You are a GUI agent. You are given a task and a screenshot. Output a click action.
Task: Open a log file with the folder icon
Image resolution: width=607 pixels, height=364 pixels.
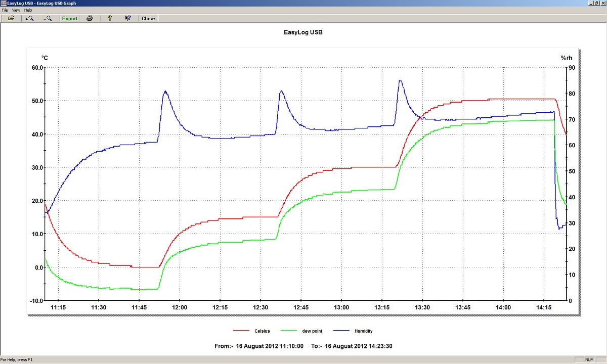coord(11,18)
